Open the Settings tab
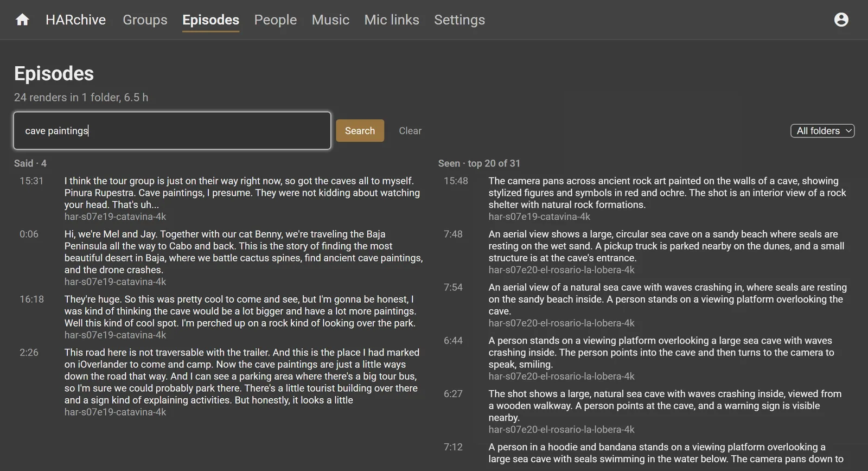The width and height of the screenshot is (868, 471). [x=459, y=20]
